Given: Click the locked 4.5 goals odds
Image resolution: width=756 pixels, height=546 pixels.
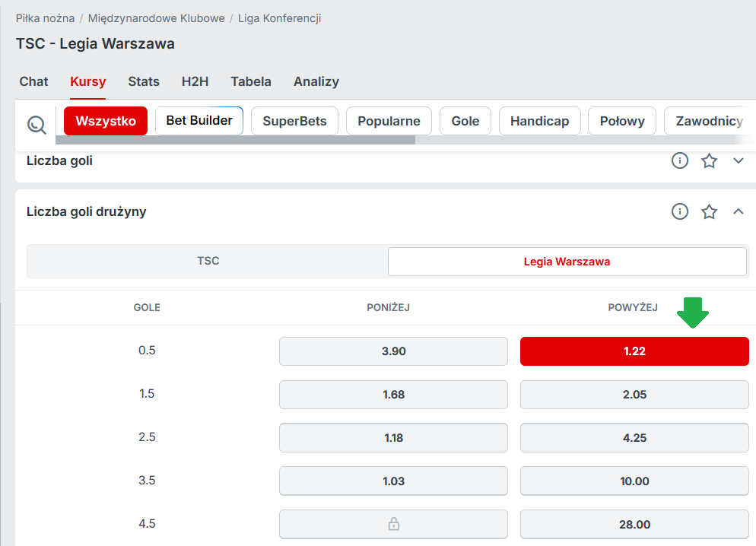Looking at the screenshot, I should 393,524.
